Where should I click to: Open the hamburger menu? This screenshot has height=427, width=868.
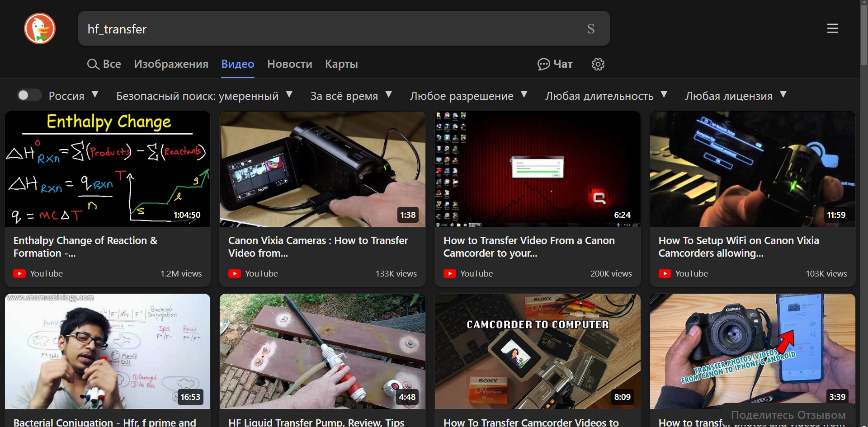(832, 28)
